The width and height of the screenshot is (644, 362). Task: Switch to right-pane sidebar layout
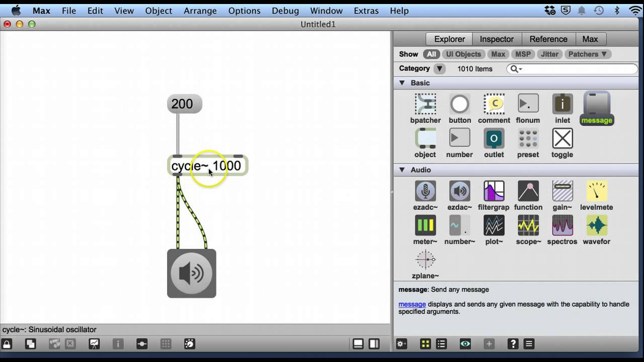pyautogui.click(x=374, y=344)
